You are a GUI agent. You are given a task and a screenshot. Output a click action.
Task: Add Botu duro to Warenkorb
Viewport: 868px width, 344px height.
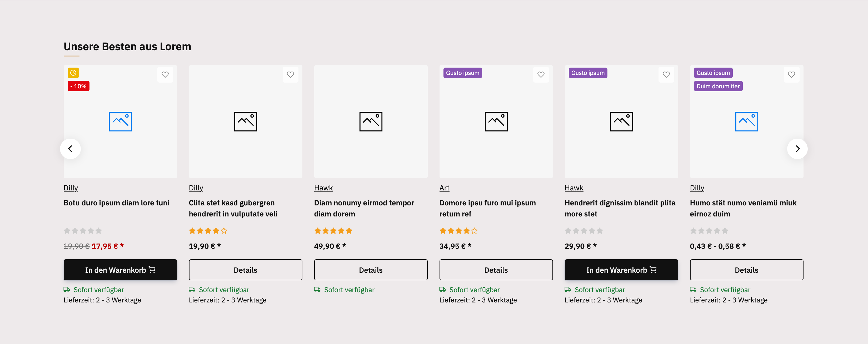[x=120, y=270]
